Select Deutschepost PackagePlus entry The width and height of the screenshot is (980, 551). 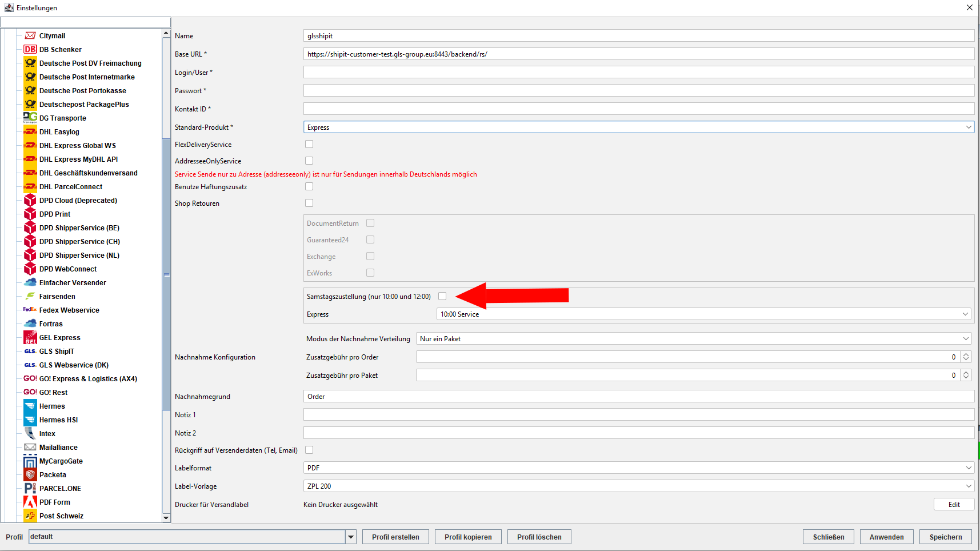click(x=84, y=104)
